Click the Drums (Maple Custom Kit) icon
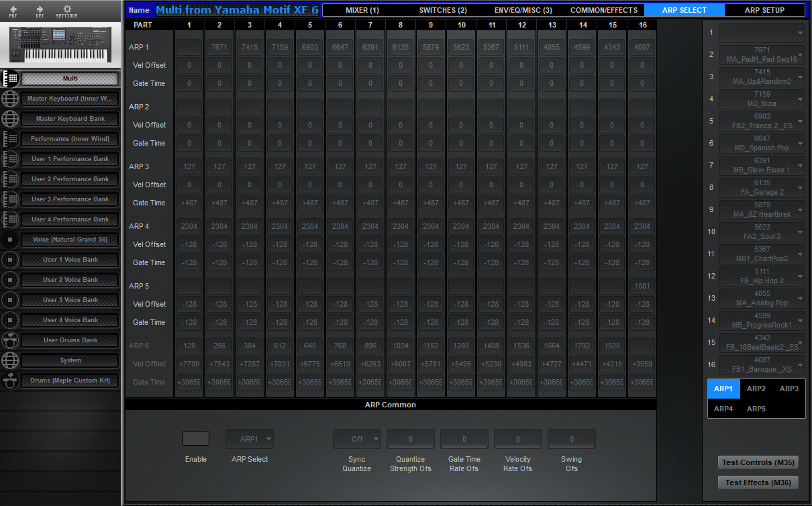 [69, 380]
